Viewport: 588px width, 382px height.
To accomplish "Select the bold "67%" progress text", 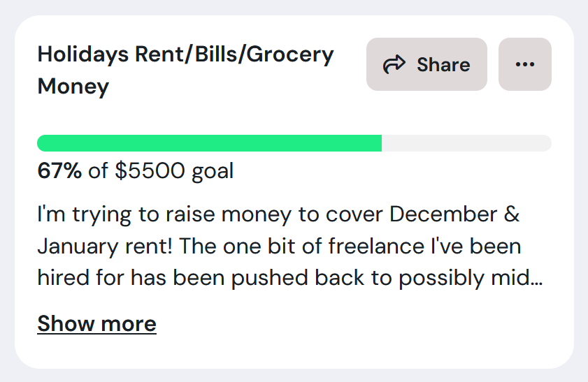I will coord(59,171).
